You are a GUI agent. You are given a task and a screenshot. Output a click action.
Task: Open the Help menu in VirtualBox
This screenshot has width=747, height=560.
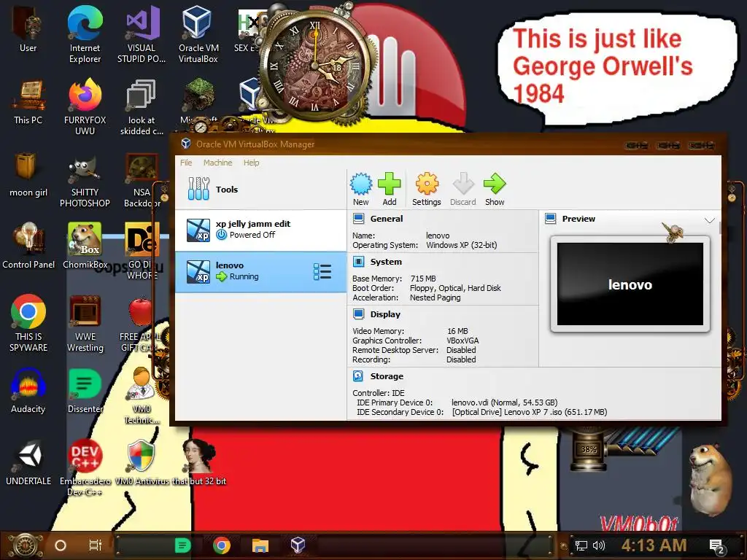pos(251,163)
